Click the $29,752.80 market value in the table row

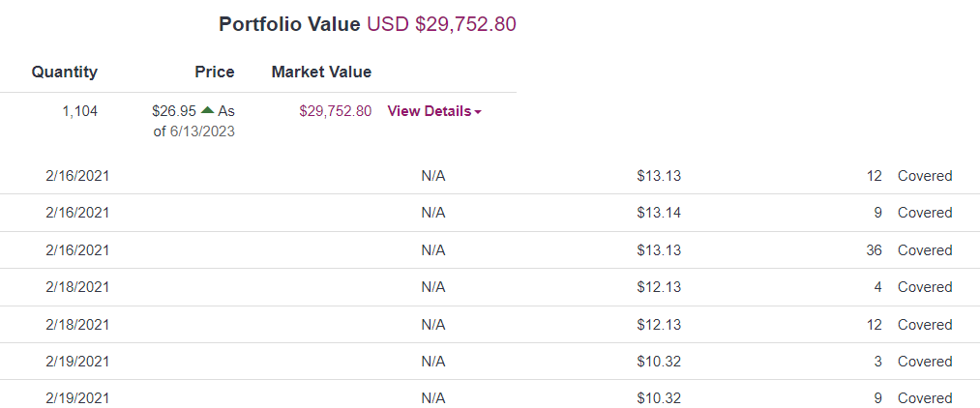point(336,111)
